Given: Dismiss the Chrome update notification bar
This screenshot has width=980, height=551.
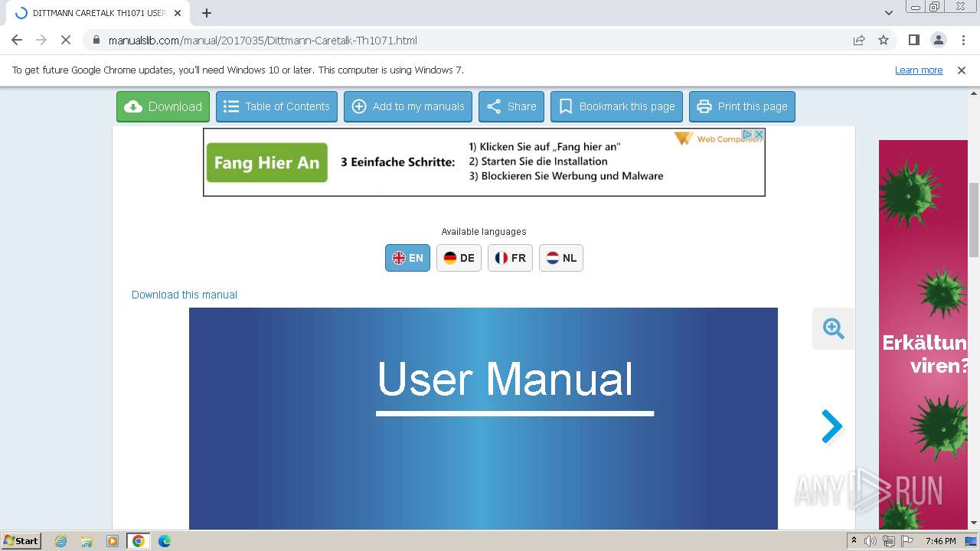Looking at the screenshot, I should tap(962, 70).
